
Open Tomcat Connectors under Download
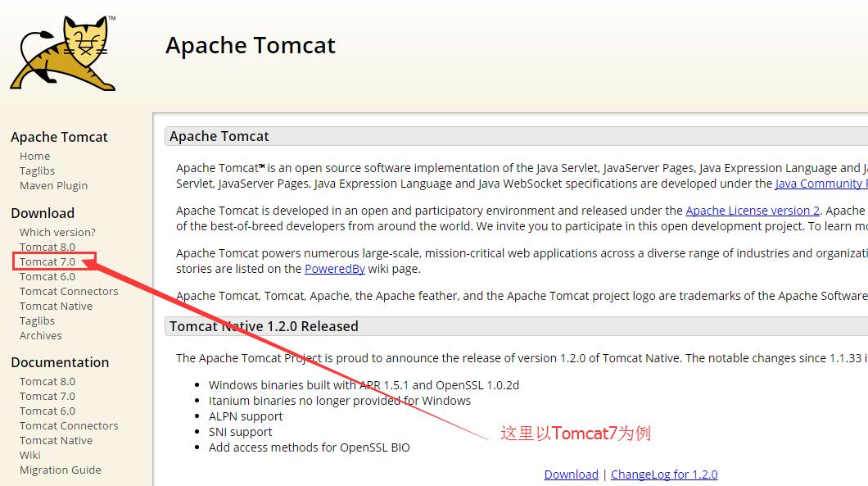coord(69,292)
